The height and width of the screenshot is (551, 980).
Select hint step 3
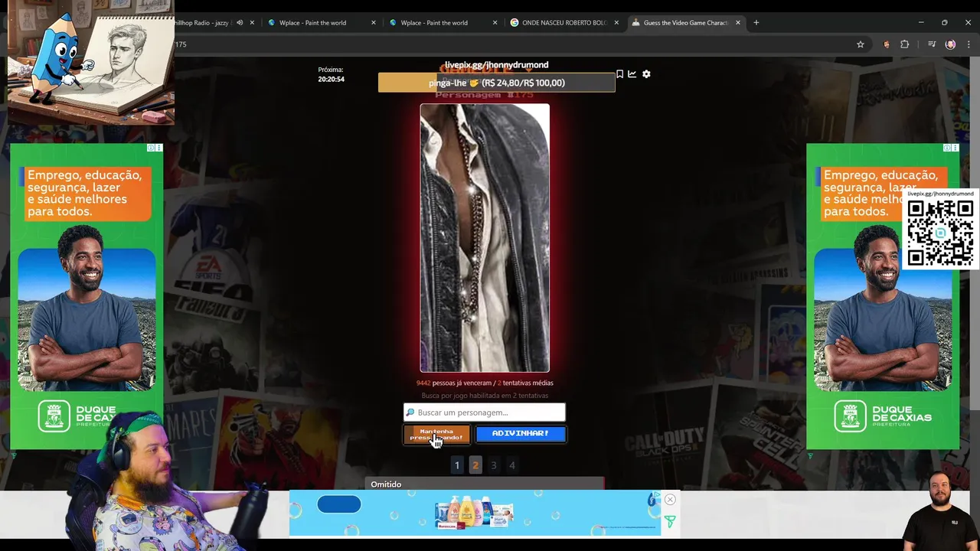point(494,465)
